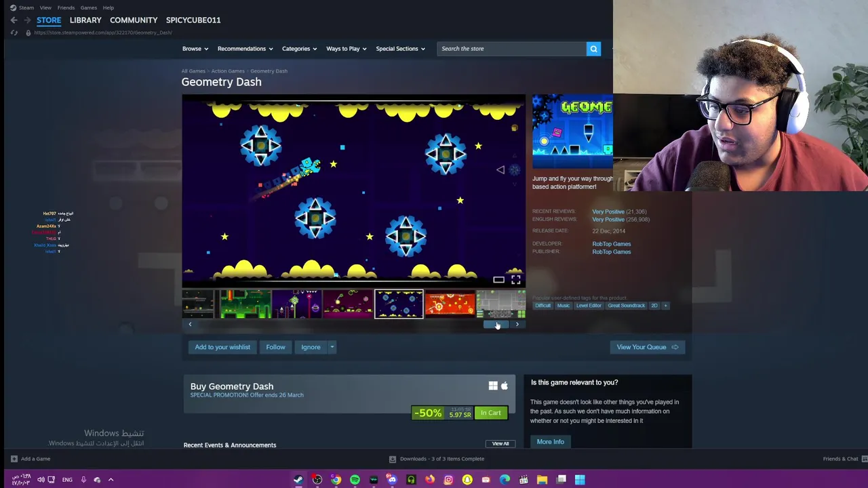The width and height of the screenshot is (868, 488).
Task: Open Microsoft Edge from the taskbar
Action: pyautogui.click(x=505, y=480)
